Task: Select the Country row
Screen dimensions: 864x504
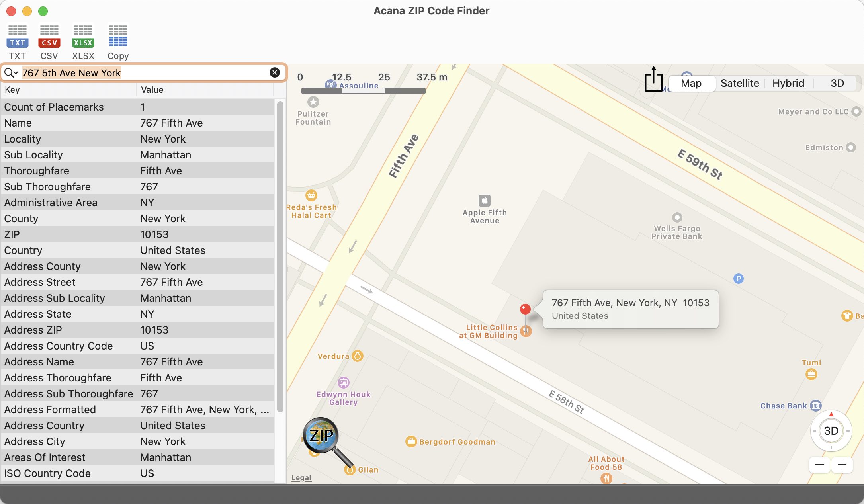Action: coord(137,250)
